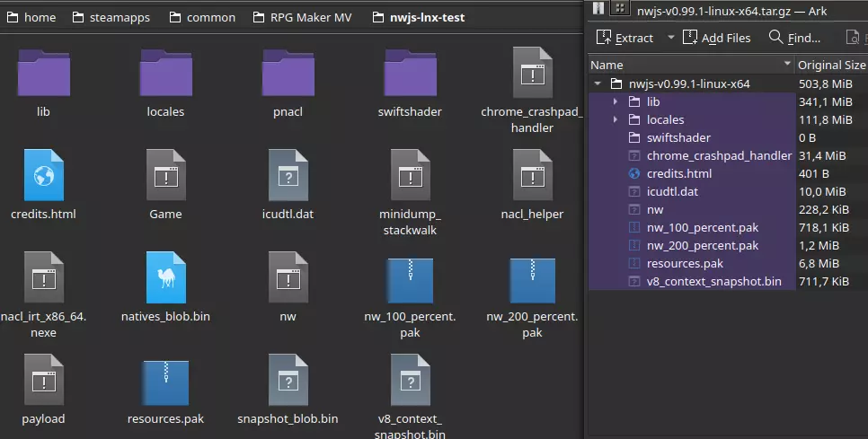Viewport: 868px width, 439px height.
Task: Go to steamapps in the breadcrumb
Action: [x=111, y=17]
